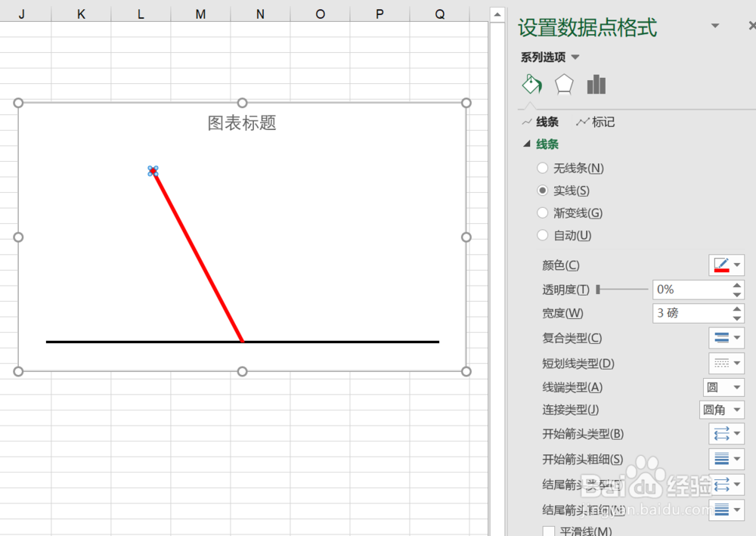756x536 pixels.
Task: Close the 设置数据点格式 pane
Action: [752, 25]
